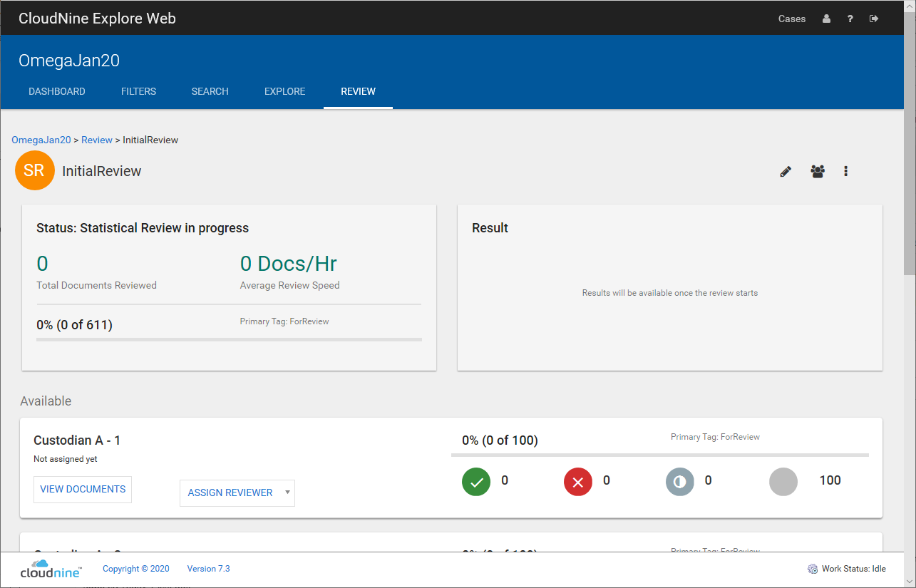Click the unreviewed count '100'
Image resolution: width=916 pixels, height=588 pixels.
830,480
